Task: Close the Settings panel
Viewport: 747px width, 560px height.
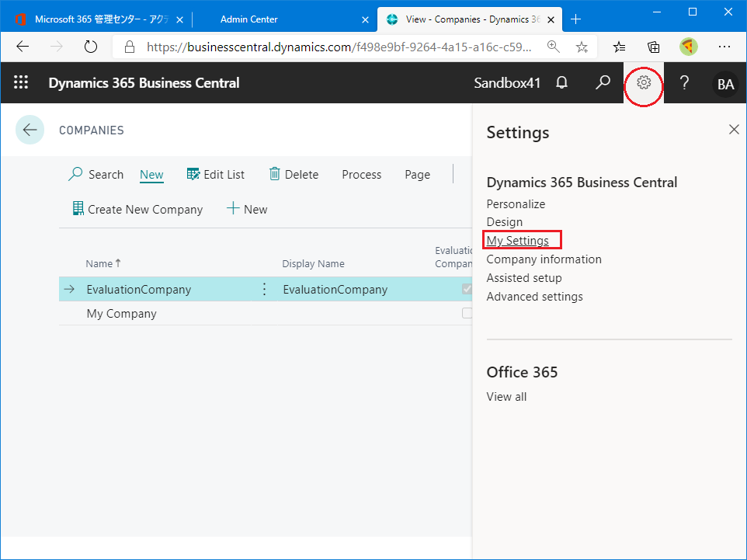Action: (734, 129)
